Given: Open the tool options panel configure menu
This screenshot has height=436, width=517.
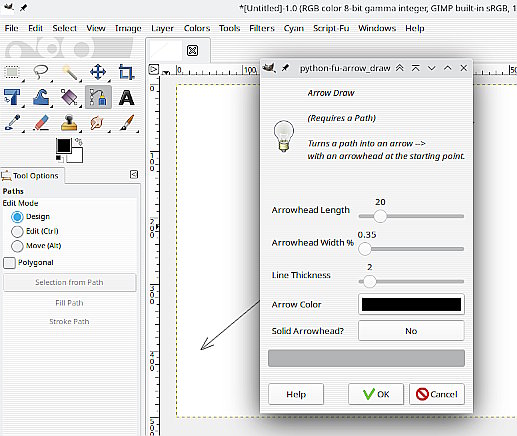Looking at the screenshot, I should click(x=134, y=175).
